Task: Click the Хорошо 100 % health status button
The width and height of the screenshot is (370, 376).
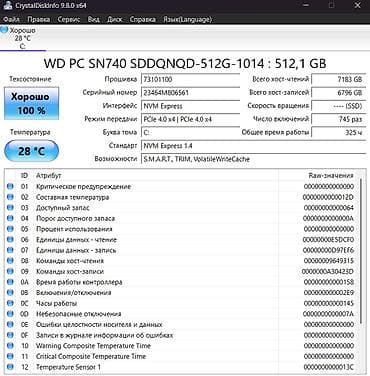Action: click(31, 103)
